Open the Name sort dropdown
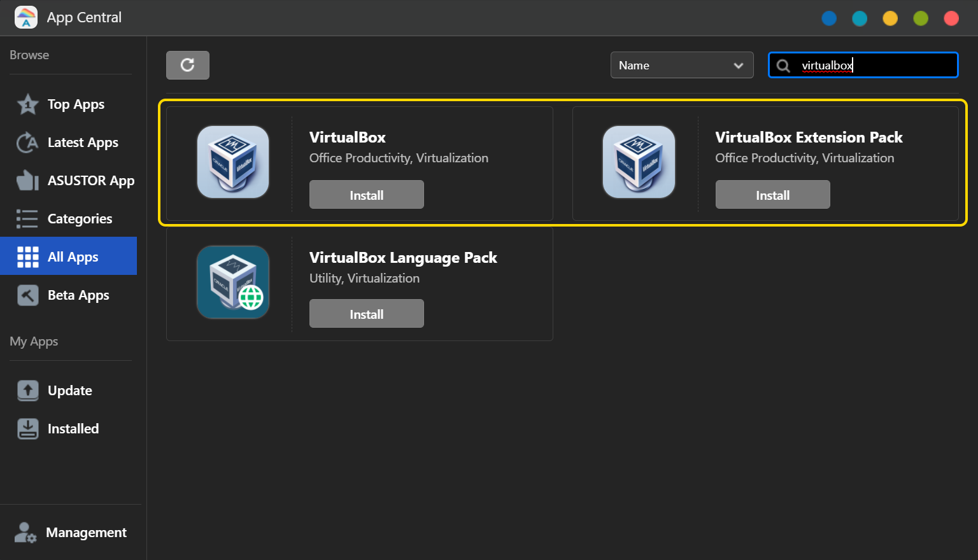978x560 pixels. [x=682, y=65]
